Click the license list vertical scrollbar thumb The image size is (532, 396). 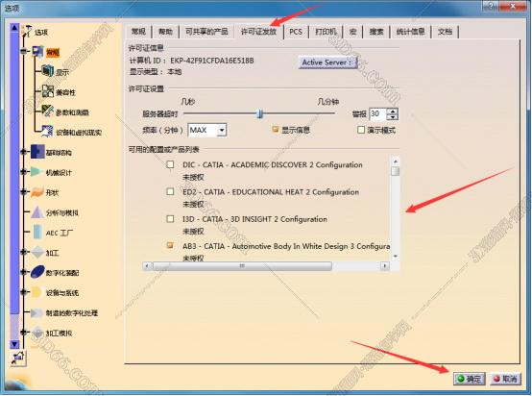395,171
